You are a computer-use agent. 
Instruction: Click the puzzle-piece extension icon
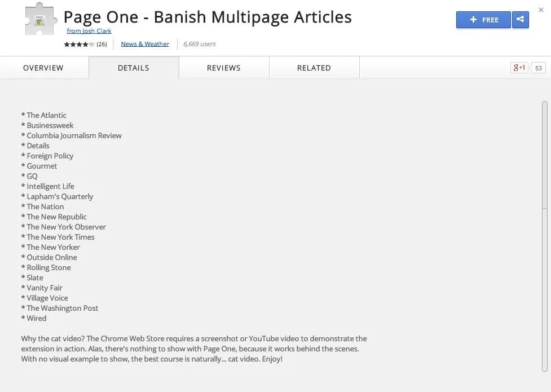[x=41, y=19]
